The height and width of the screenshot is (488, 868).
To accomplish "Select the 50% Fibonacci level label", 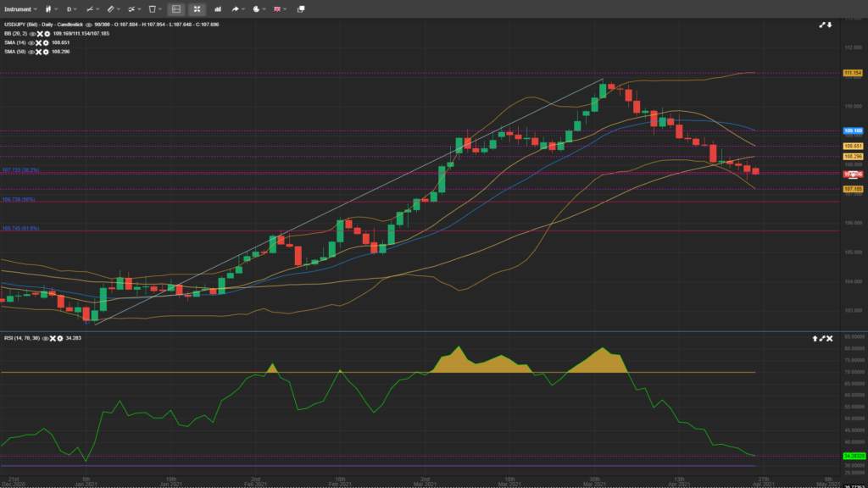I will [19, 199].
